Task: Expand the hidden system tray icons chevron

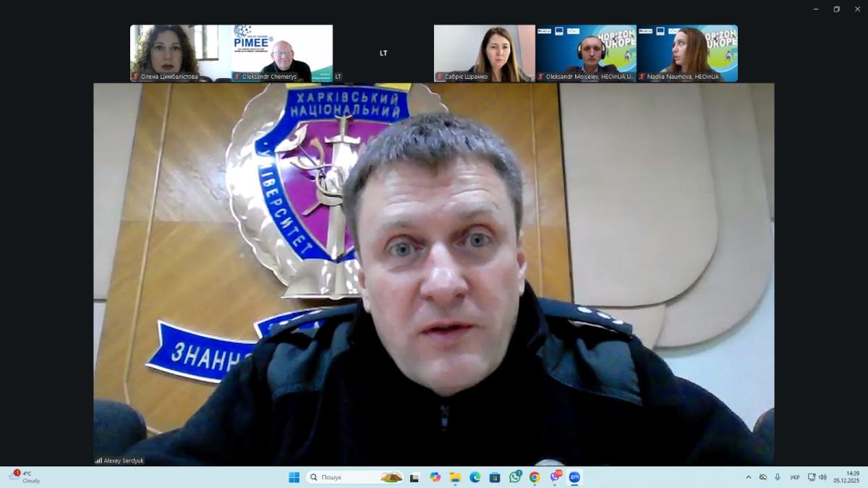Action: (x=748, y=477)
